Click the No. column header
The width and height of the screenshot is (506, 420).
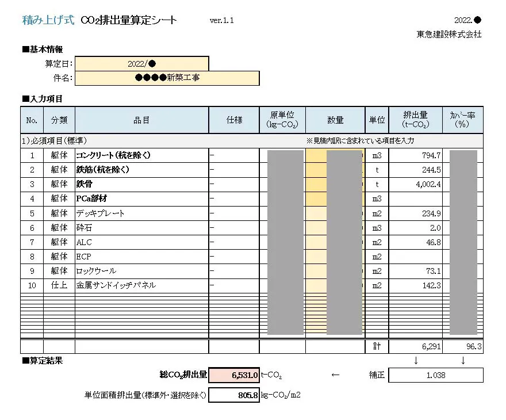(x=32, y=120)
